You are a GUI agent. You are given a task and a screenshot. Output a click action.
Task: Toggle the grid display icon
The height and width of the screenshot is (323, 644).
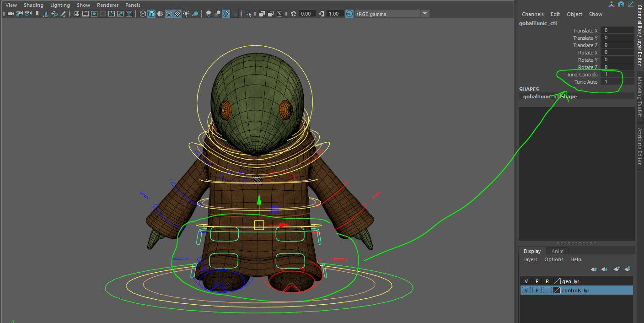77,14
